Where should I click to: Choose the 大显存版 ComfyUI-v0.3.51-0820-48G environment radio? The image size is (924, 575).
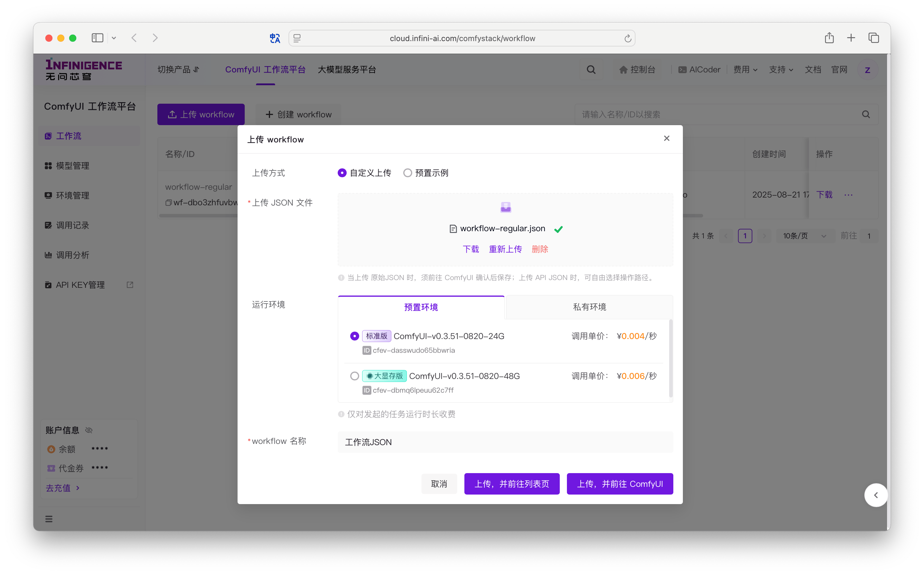pos(354,376)
